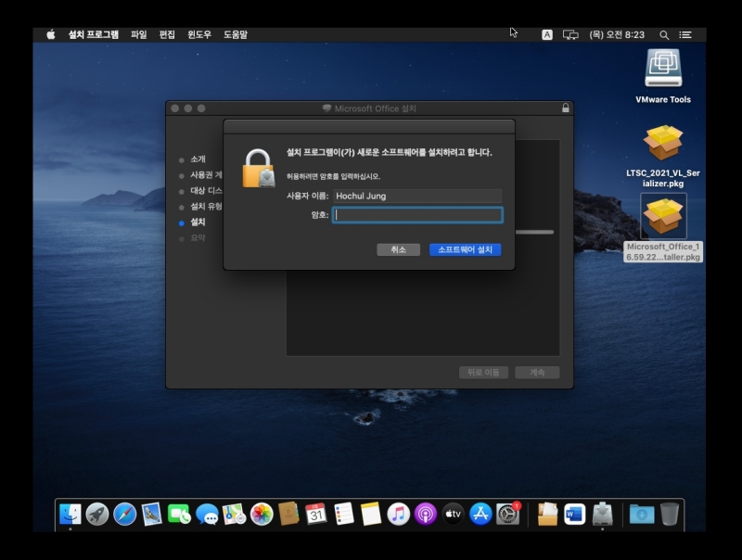
Task: Open Reminders from the Dock
Action: [x=343, y=515]
